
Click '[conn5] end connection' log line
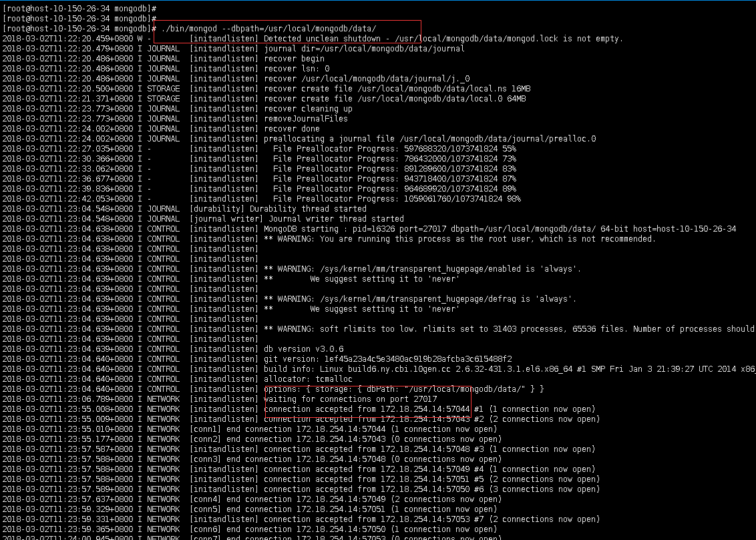(x=250, y=509)
